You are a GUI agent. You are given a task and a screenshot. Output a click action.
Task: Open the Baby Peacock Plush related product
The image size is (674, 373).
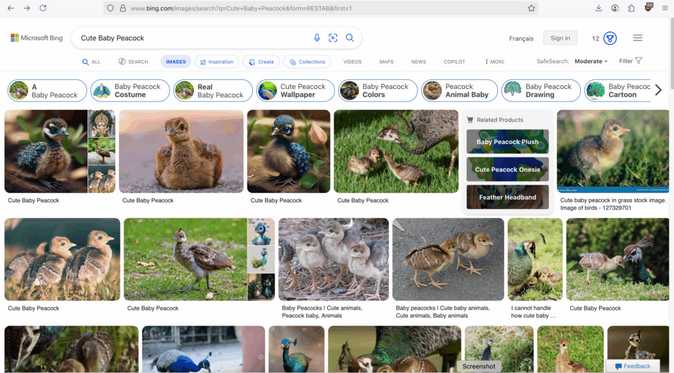(508, 141)
